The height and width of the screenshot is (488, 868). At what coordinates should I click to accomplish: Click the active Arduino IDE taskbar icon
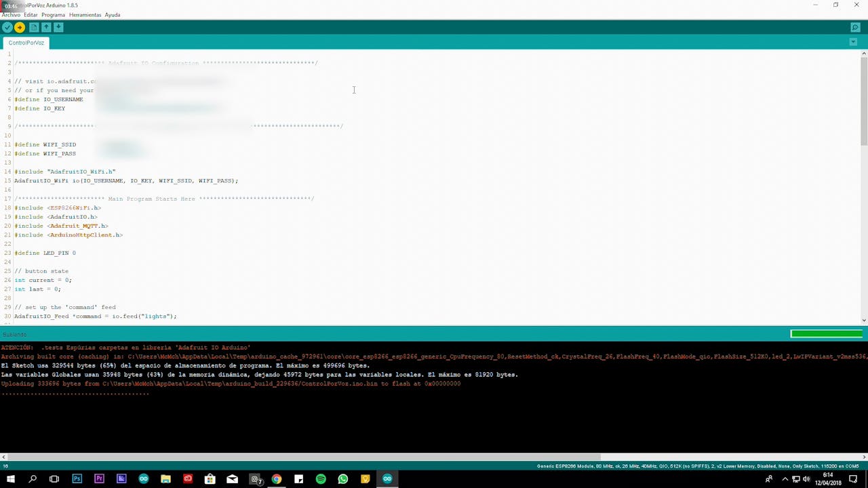click(387, 479)
